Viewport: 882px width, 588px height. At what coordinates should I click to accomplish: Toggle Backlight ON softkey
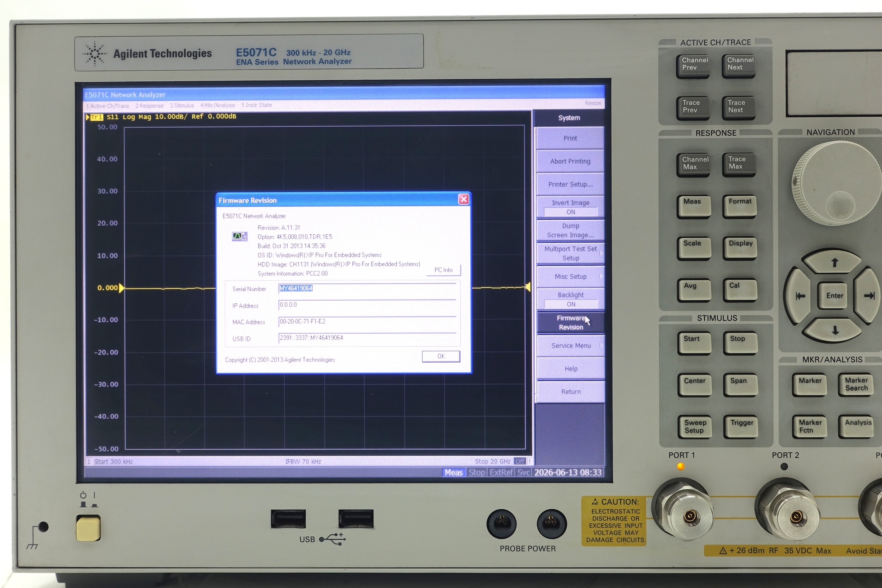570,299
